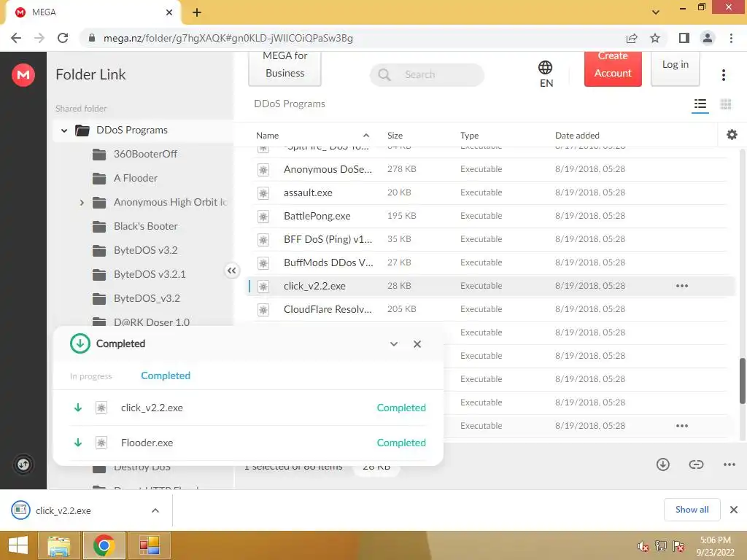Close the Chrome downloads bar
Viewport: 747px width, 560px height.
(x=734, y=510)
